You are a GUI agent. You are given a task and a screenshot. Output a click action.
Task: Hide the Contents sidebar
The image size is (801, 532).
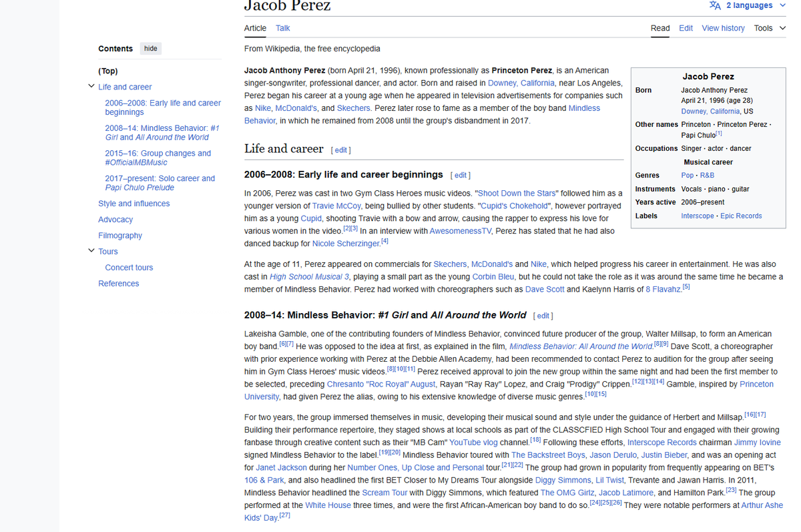151,49
